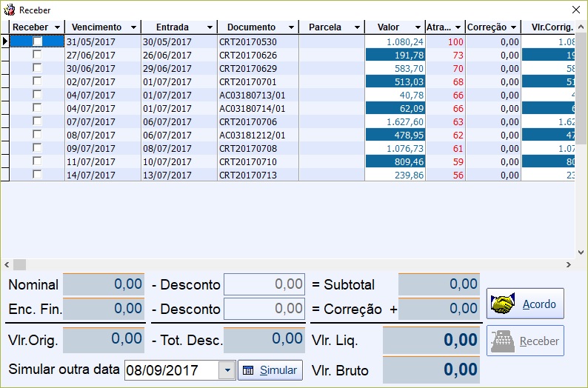
Task: Open Entrada column filter dropdown
Action: [x=210, y=27]
